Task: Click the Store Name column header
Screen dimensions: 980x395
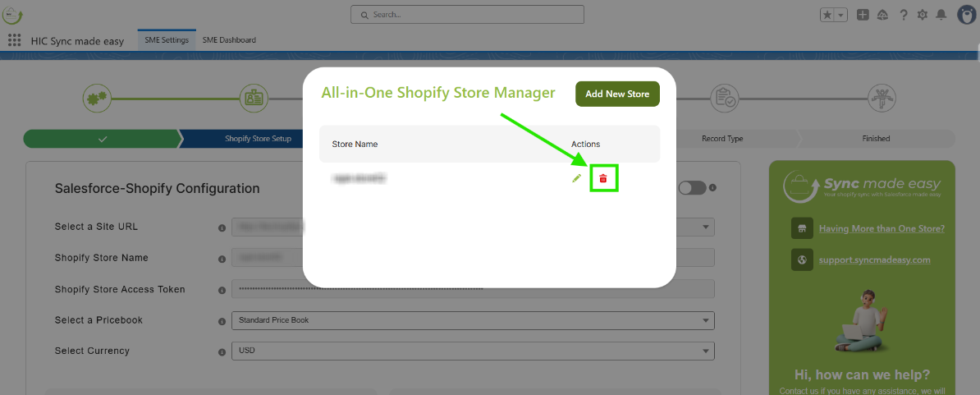Action: 355,145
